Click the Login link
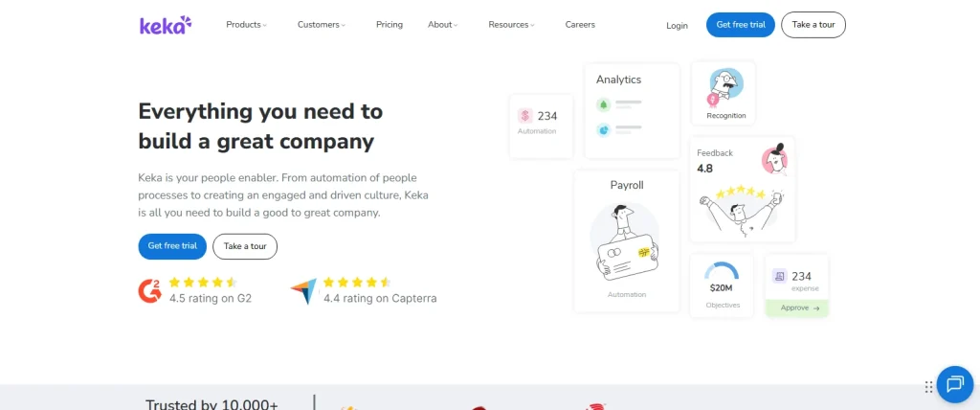 coord(677,26)
